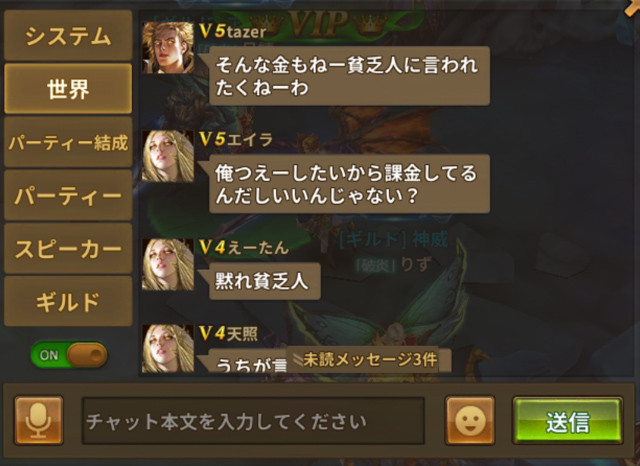
Task: Open the パーティー結成 tab
Action: point(68,142)
